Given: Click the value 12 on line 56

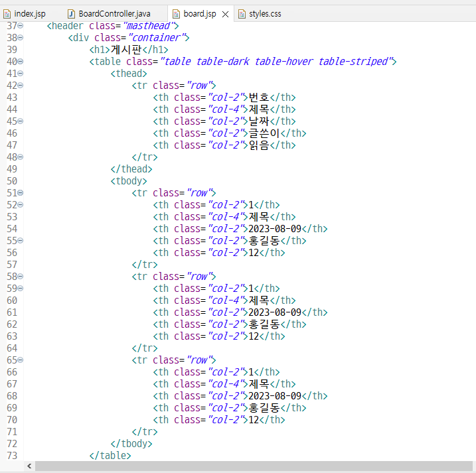Looking at the screenshot, I should pyautogui.click(x=254, y=253).
